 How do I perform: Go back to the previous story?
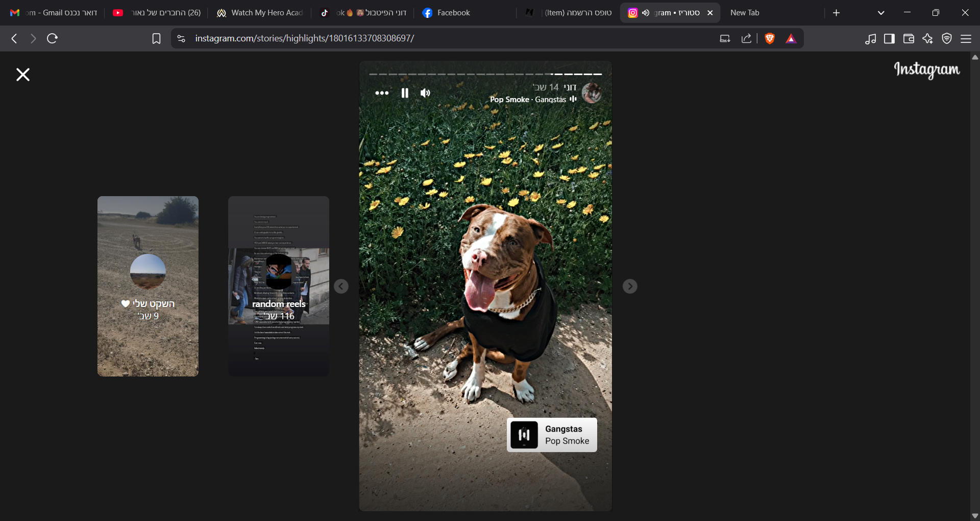pos(341,287)
